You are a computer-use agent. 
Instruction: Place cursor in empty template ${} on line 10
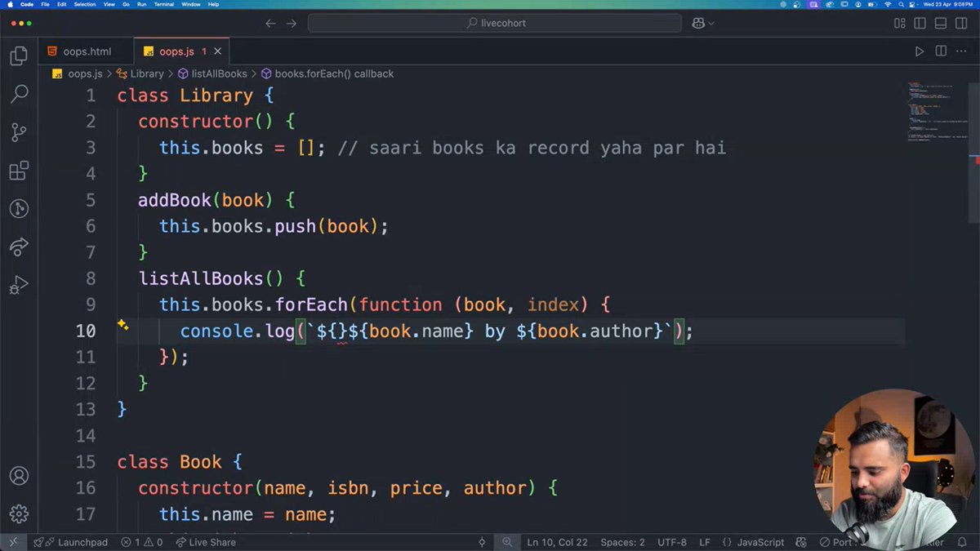(337, 331)
